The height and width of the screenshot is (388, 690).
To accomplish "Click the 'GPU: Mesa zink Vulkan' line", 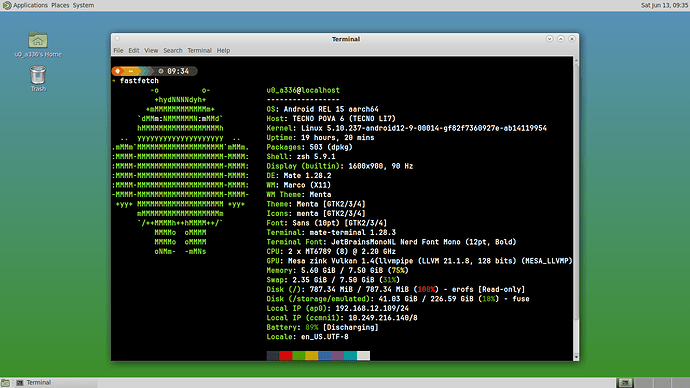I will pos(419,261).
